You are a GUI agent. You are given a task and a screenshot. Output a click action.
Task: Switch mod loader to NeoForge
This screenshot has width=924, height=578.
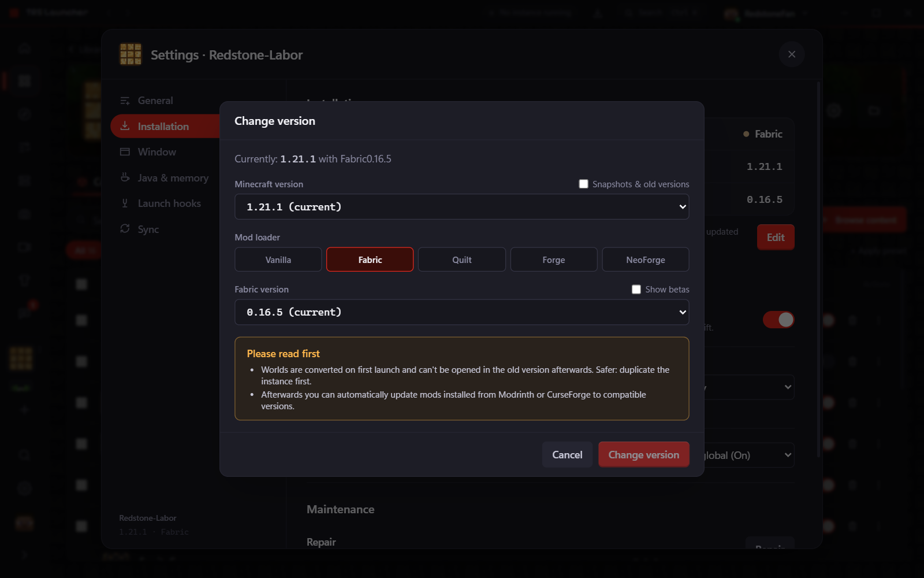[x=645, y=260]
